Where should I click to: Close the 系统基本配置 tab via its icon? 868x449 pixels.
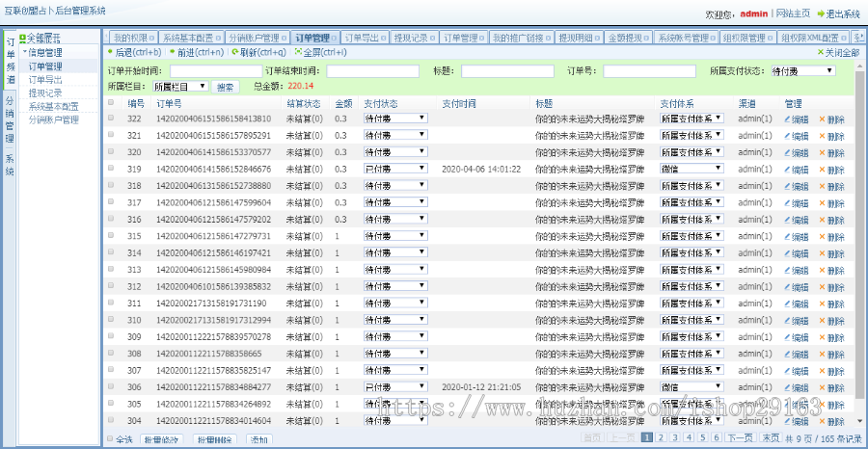click(218, 39)
